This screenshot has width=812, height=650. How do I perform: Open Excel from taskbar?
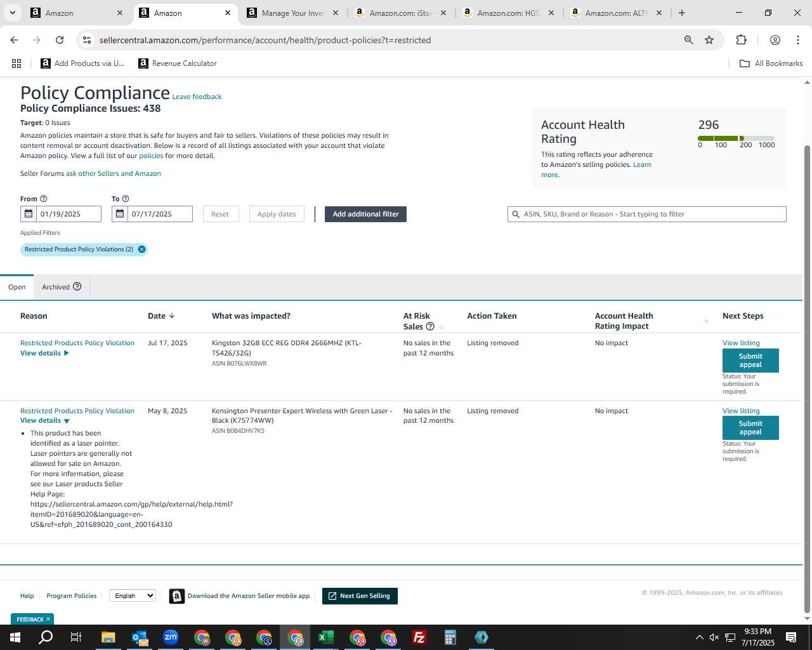point(326,637)
